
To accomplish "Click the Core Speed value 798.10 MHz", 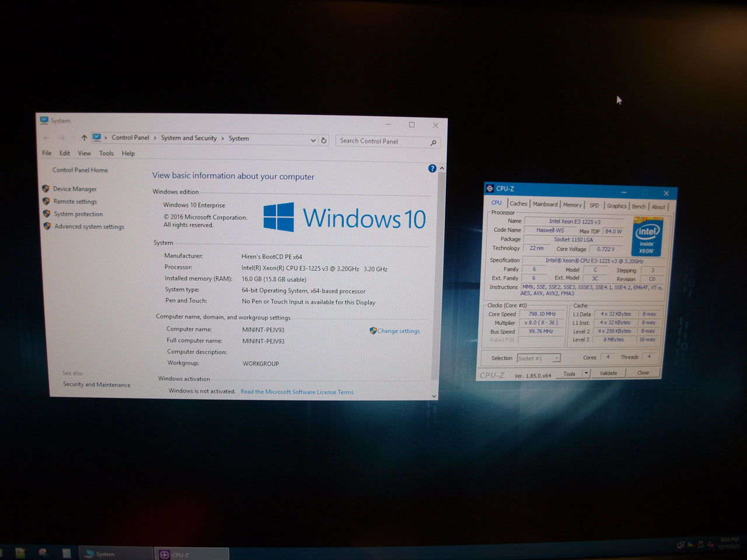I will [542, 314].
